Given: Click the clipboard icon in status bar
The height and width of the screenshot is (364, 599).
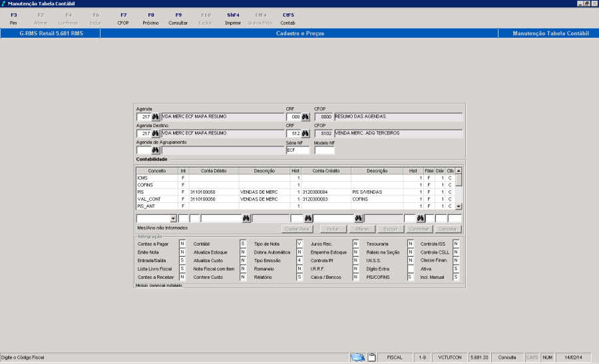Looking at the screenshot, I should pyautogui.click(x=371, y=357).
